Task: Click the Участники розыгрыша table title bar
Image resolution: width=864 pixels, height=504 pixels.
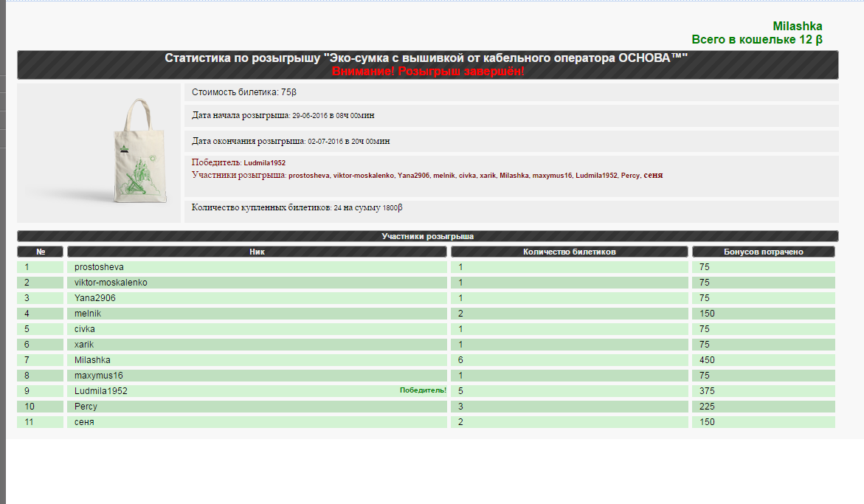Action: coord(427,236)
